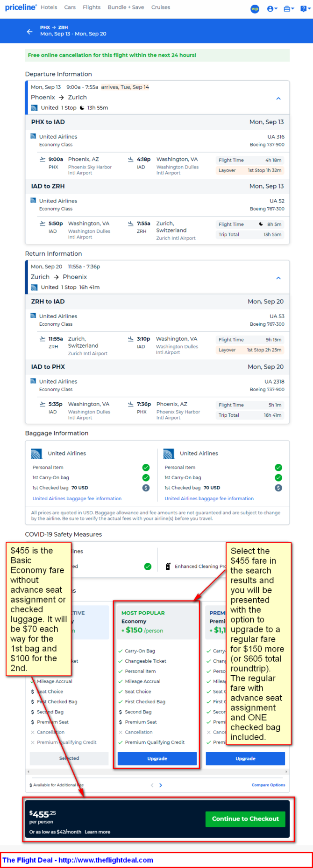Click the Enhanced Cleaning spray icon
Viewport: 313px width, 868px height.
tap(168, 567)
